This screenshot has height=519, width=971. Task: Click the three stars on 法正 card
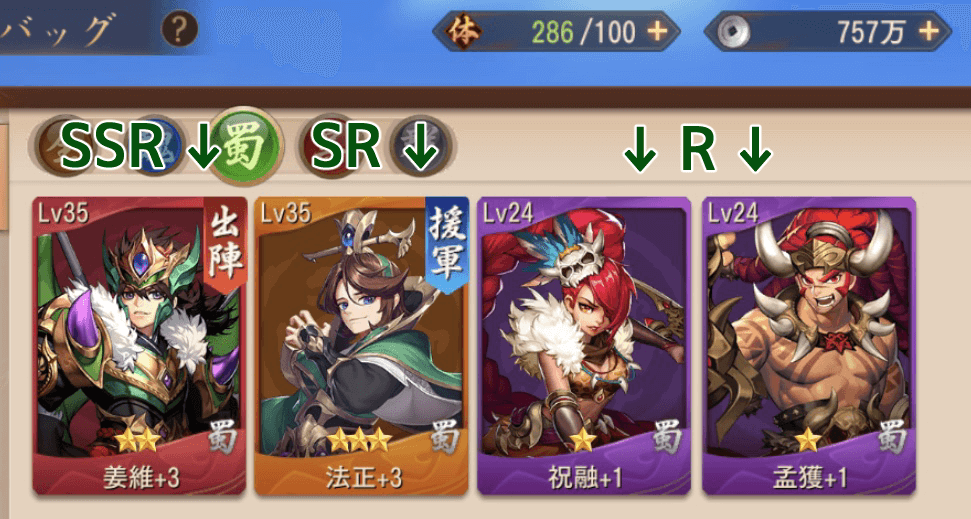(x=359, y=440)
